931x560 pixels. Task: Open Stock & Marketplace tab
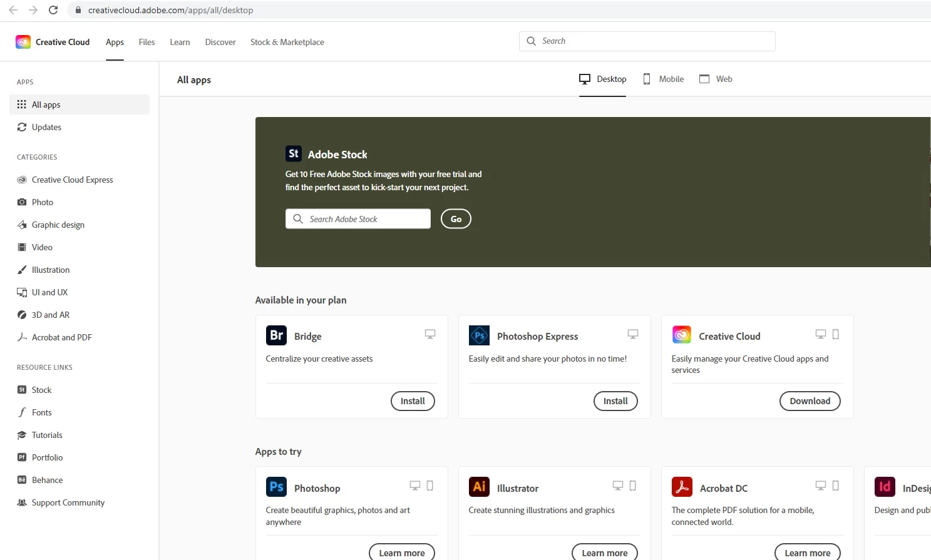click(x=287, y=42)
